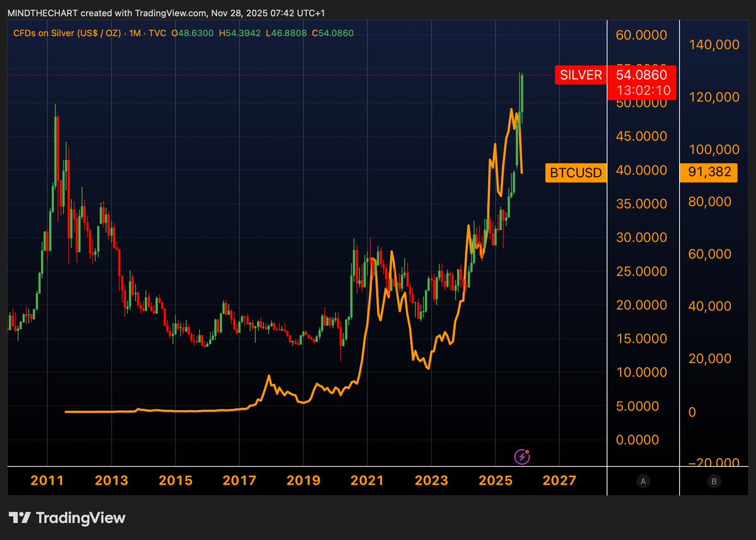Click the 45.0000 silver scale value

coord(642,136)
